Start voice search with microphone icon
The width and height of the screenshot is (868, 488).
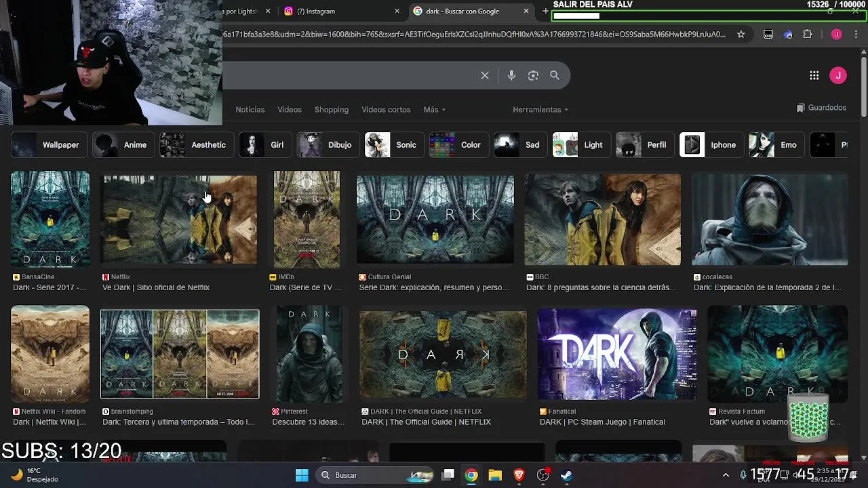[511, 75]
